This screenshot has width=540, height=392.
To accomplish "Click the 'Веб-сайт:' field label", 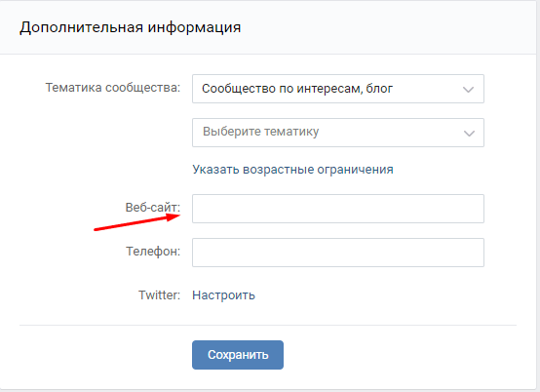I will (153, 208).
